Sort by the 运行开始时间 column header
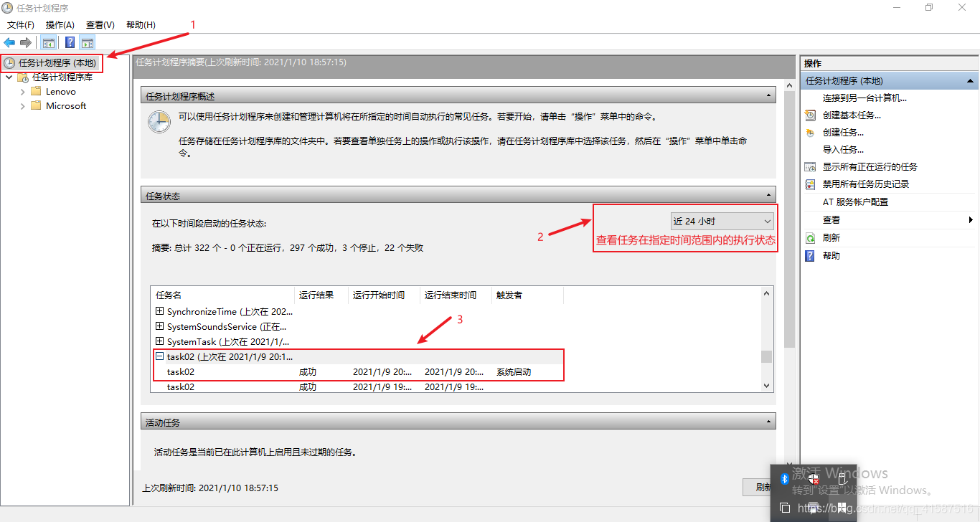980x522 pixels. coord(385,295)
